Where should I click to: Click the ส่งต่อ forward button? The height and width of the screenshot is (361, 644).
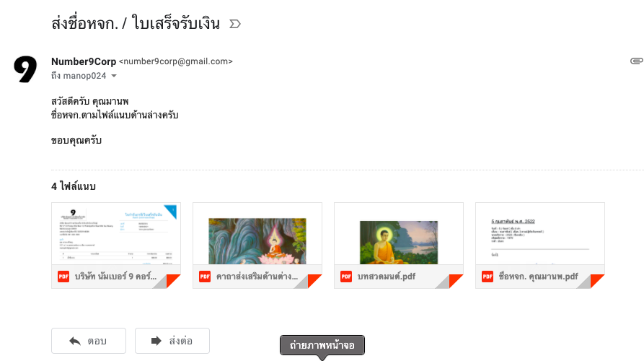pos(172,341)
